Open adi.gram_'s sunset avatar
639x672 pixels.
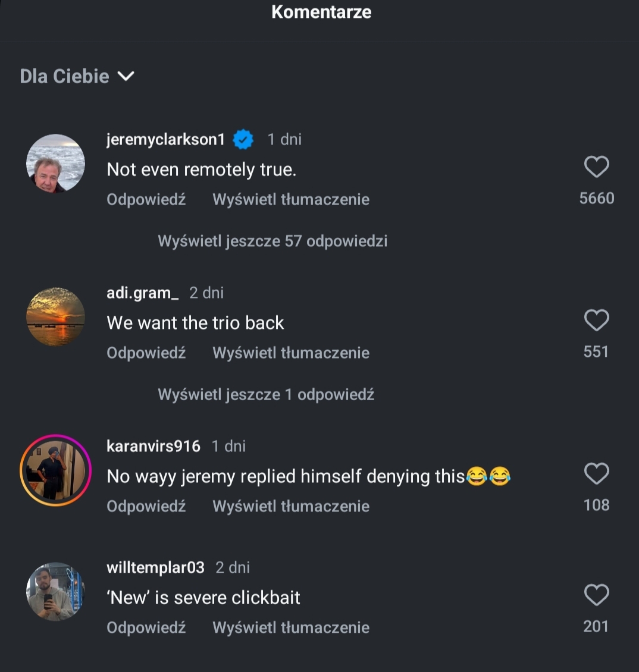pyautogui.click(x=56, y=317)
